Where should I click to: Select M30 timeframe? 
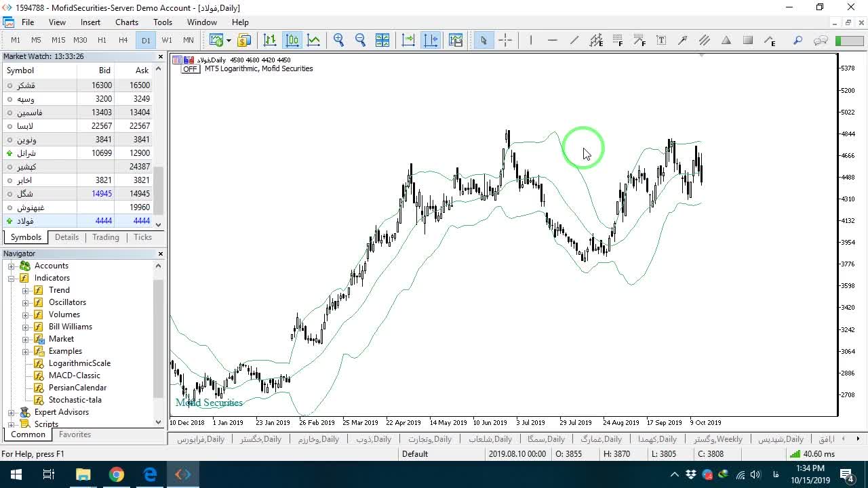point(80,40)
